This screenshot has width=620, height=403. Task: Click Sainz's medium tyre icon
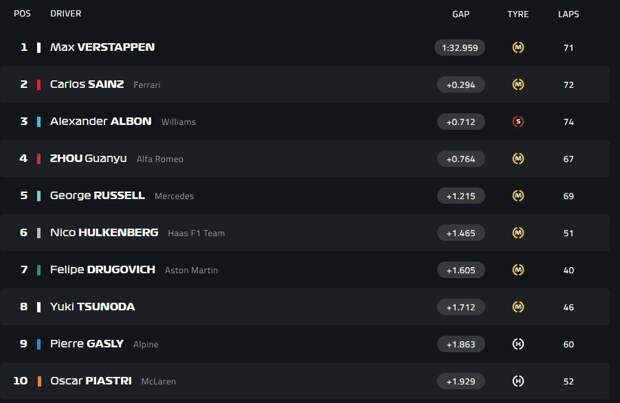tap(518, 85)
